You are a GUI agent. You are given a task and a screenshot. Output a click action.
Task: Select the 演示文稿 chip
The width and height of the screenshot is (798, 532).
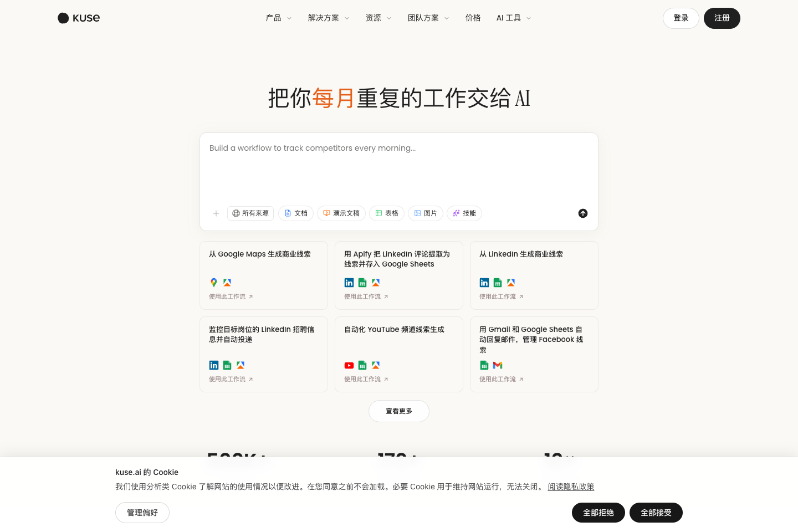tap(341, 213)
